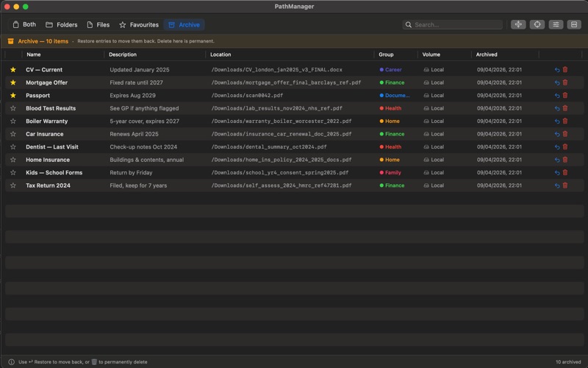
Task: Switch to the Files tab
Action: pos(98,24)
